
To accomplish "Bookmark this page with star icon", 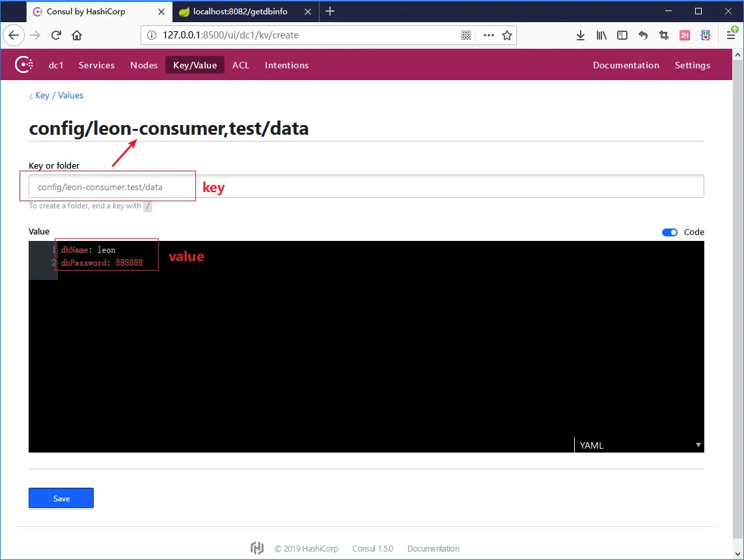I will tap(507, 35).
